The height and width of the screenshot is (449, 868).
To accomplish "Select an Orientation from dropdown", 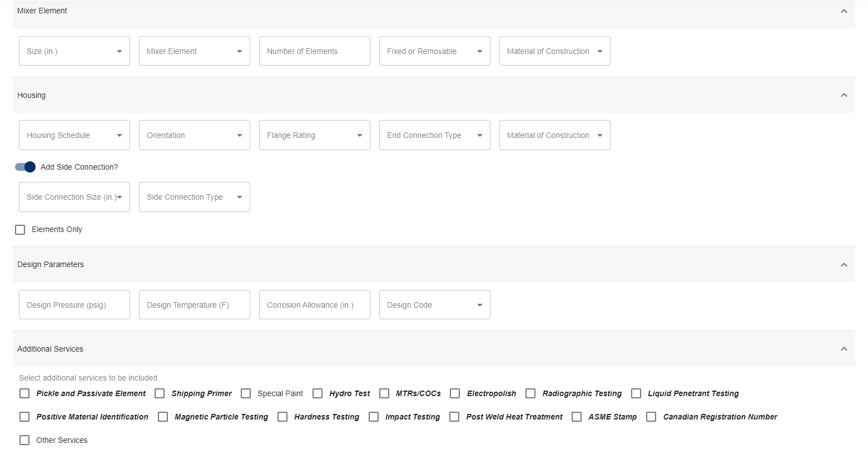I will [194, 135].
